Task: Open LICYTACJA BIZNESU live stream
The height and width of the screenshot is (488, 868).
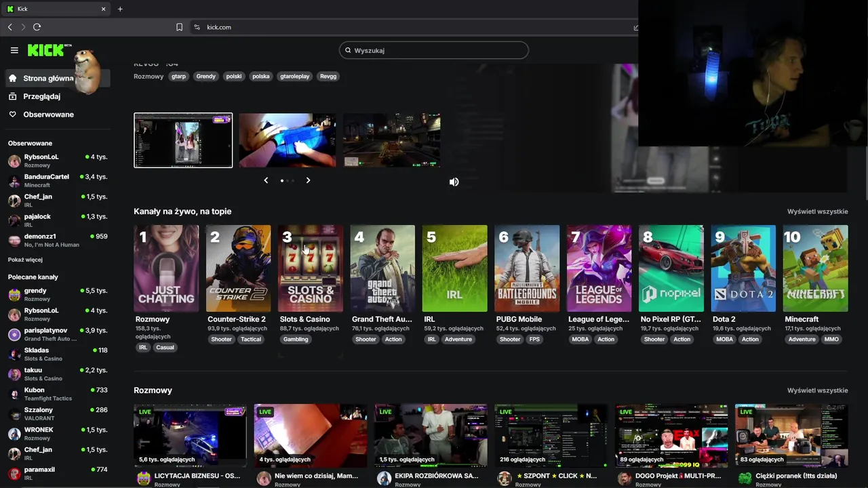Action: pyautogui.click(x=190, y=435)
